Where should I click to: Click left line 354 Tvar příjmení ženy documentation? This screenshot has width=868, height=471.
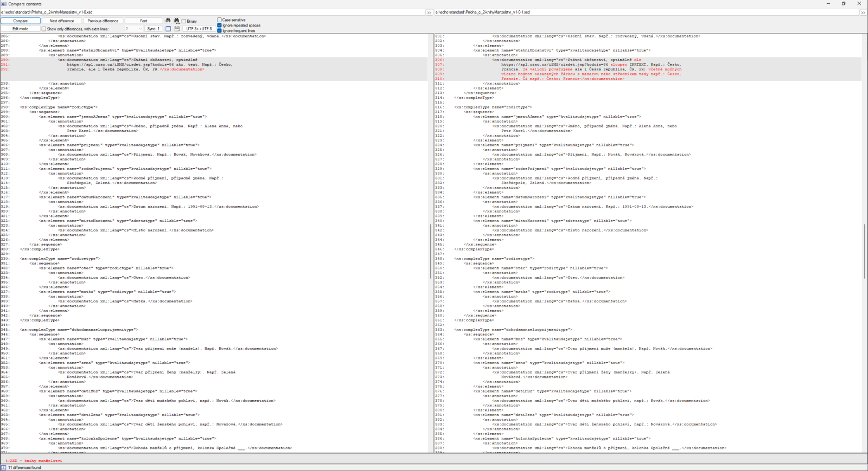[146, 372]
